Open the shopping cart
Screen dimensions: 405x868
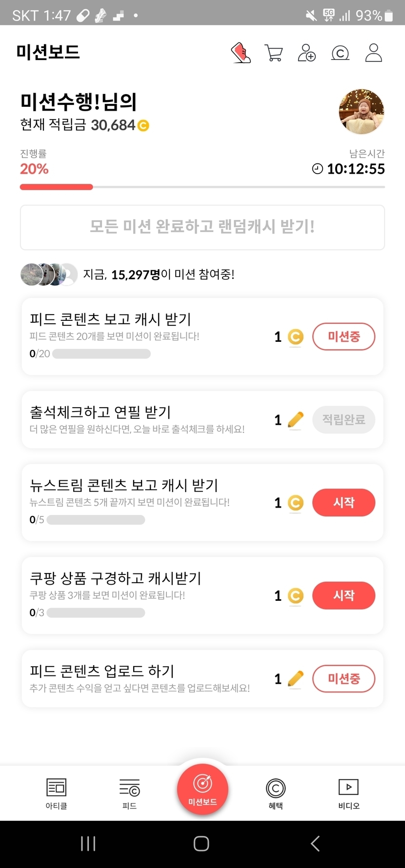(x=274, y=53)
